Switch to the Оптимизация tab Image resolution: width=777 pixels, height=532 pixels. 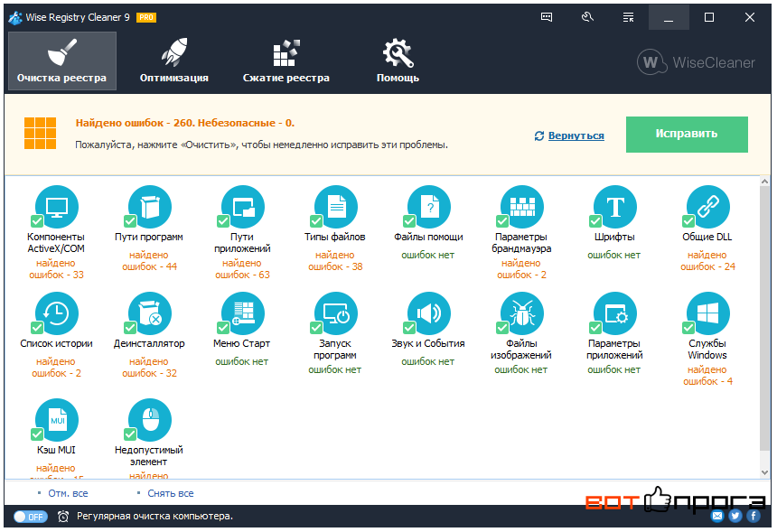(174, 61)
